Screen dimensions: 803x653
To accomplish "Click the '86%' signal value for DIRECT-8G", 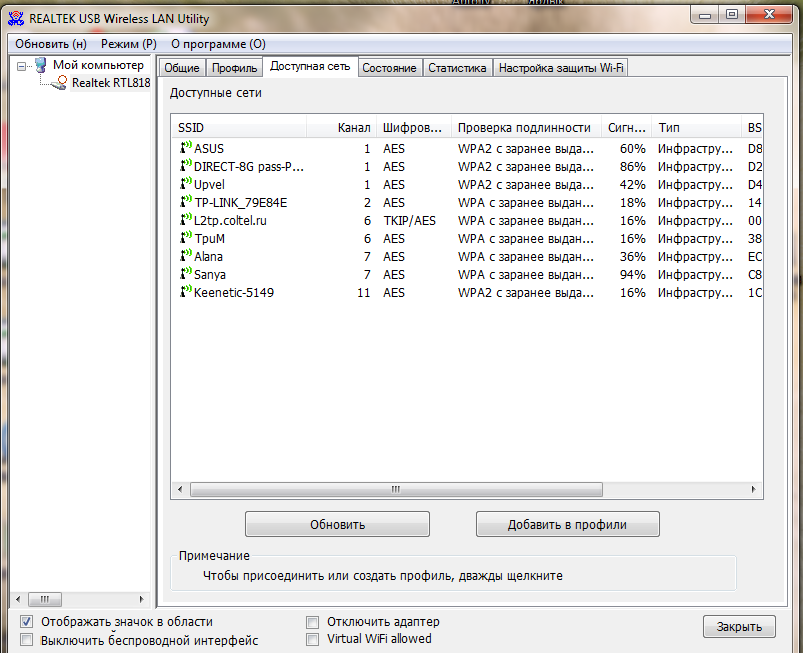I will coord(632,166).
